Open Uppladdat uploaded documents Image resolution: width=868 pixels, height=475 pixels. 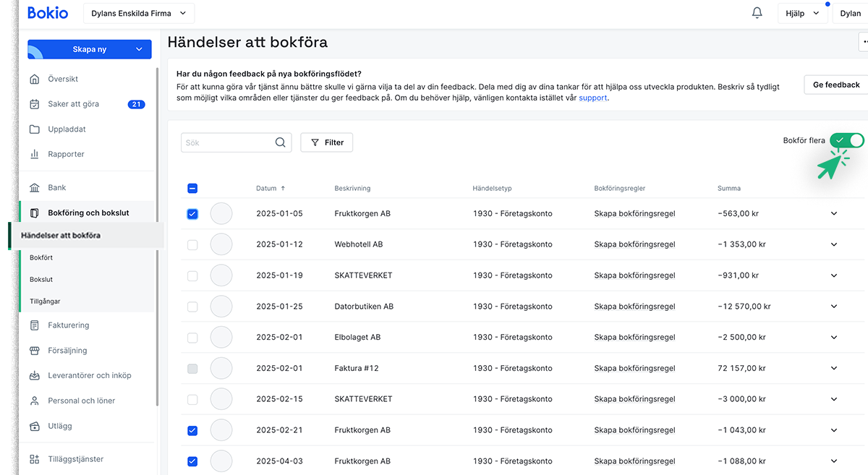pyautogui.click(x=64, y=129)
